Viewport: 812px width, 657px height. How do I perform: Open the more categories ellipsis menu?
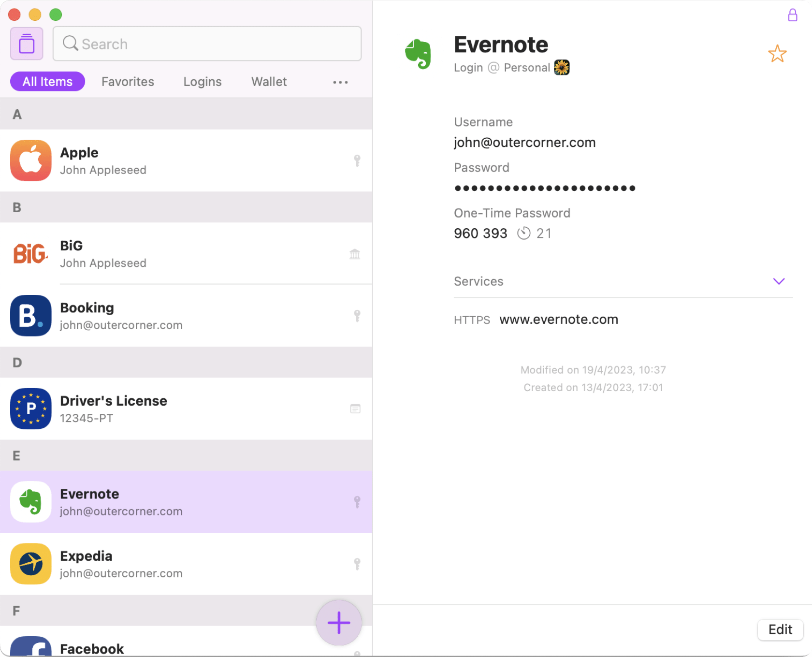pos(340,82)
